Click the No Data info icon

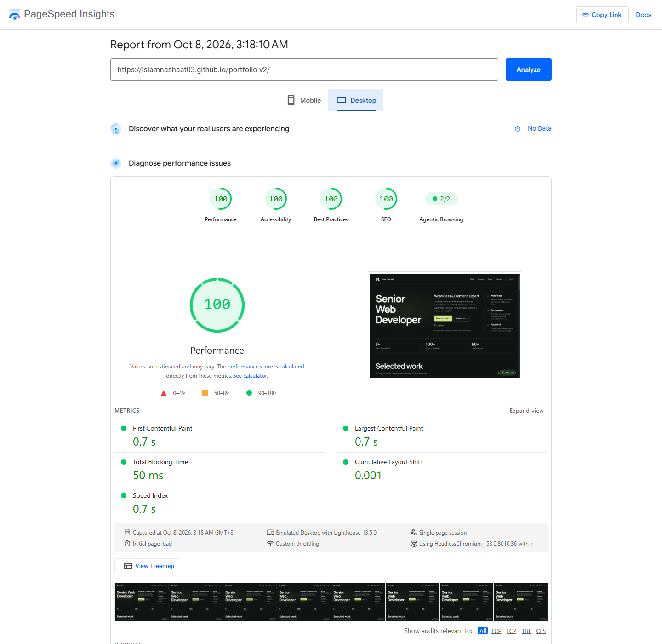coord(518,129)
